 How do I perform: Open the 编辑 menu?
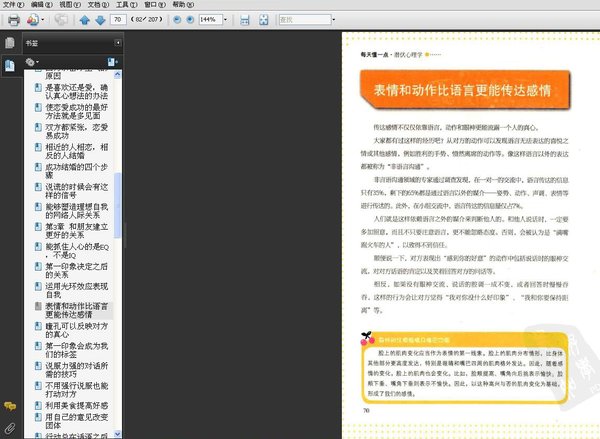[42, 5]
